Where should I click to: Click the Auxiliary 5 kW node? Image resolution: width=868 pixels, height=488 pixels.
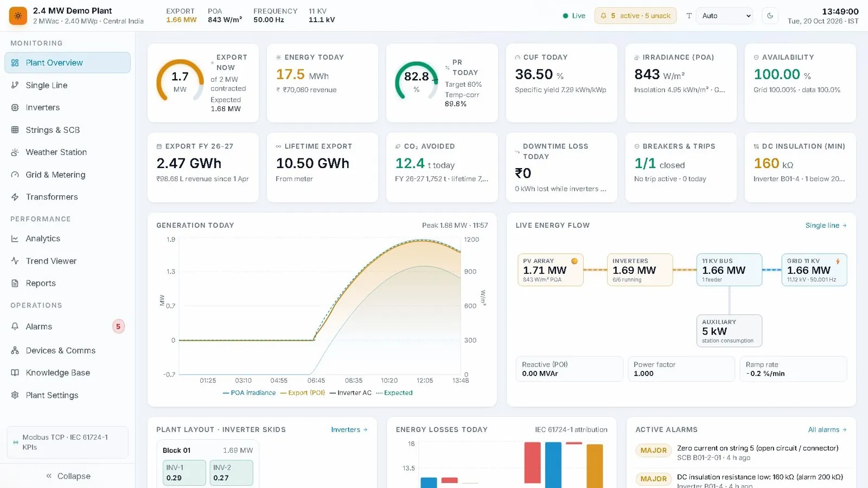(x=729, y=331)
